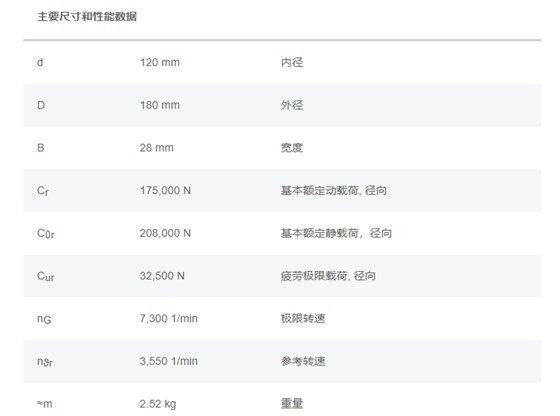This screenshot has width=560, height=416.
Task: Click the 极限转速 label
Action: 303,318
